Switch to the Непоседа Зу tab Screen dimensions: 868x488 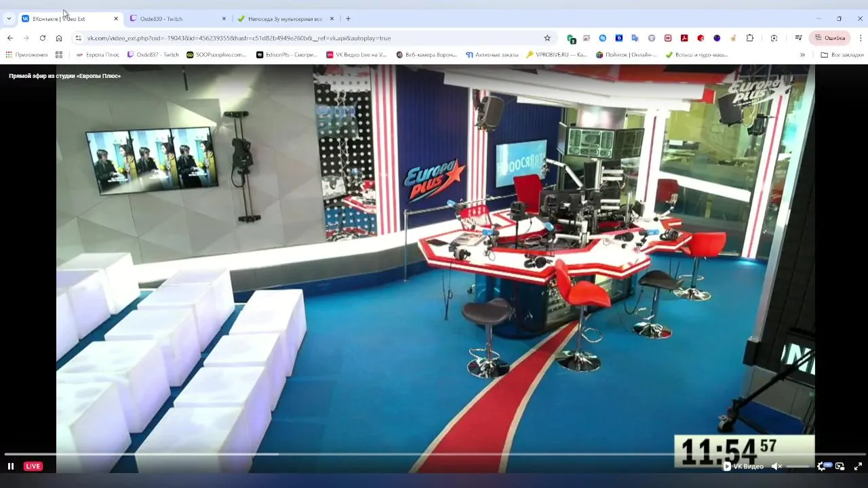click(285, 19)
